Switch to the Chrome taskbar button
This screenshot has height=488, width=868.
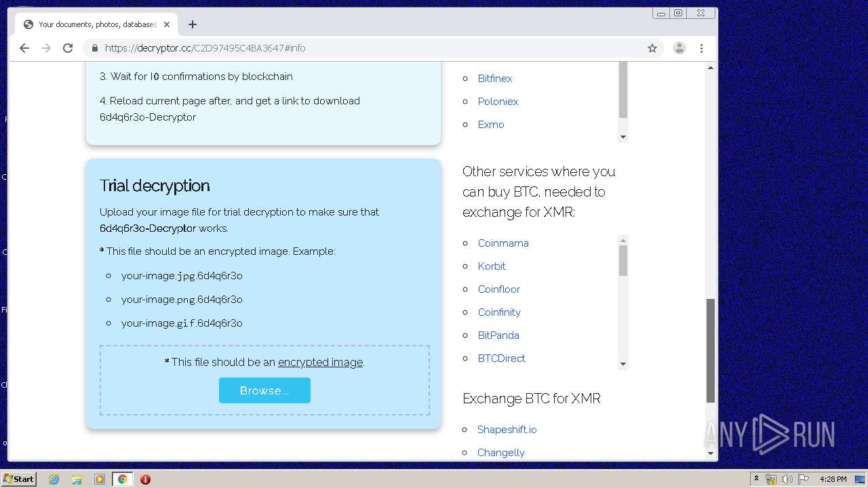(123, 479)
